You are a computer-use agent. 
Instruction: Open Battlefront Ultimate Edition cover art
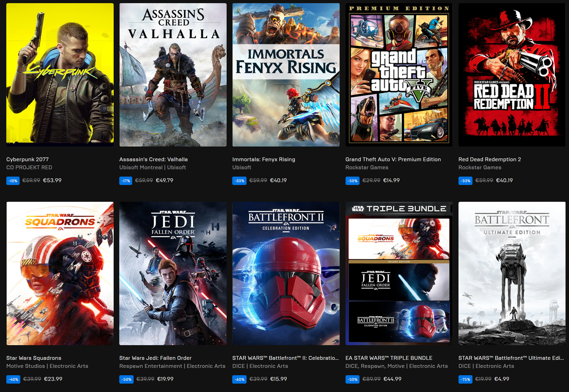(x=512, y=274)
